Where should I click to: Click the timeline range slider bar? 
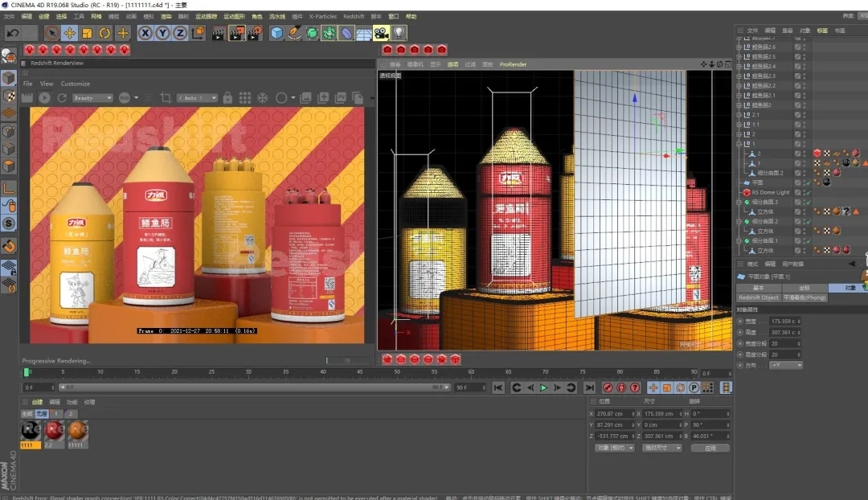255,387
